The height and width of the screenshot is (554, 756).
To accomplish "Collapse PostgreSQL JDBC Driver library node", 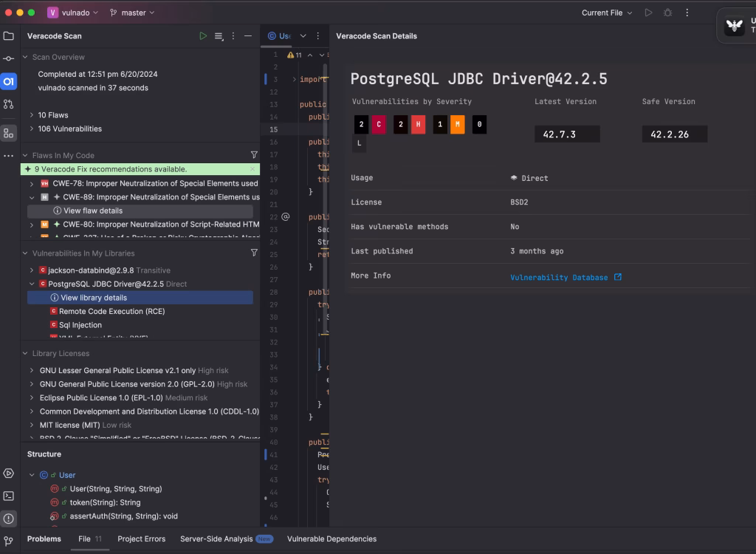I will coord(32,284).
